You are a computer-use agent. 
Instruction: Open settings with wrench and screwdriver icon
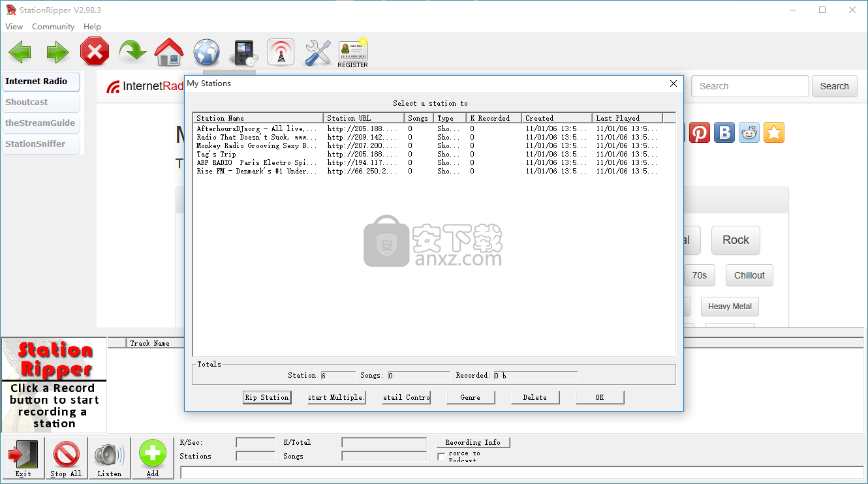[x=318, y=52]
